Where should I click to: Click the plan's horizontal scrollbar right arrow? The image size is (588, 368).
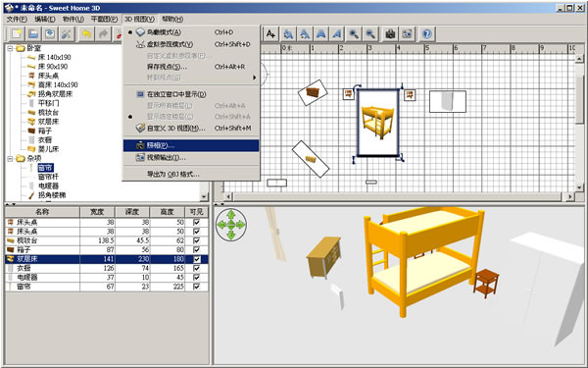(570, 196)
